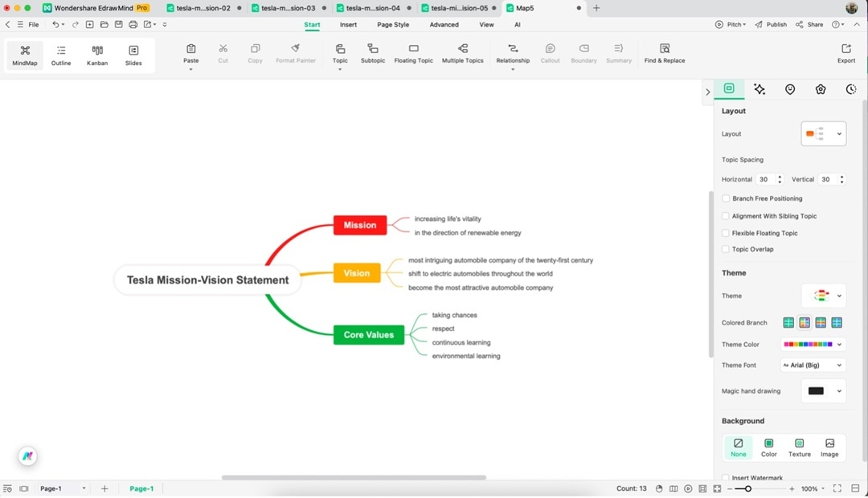Click the Paste tool

click(191, 54)
